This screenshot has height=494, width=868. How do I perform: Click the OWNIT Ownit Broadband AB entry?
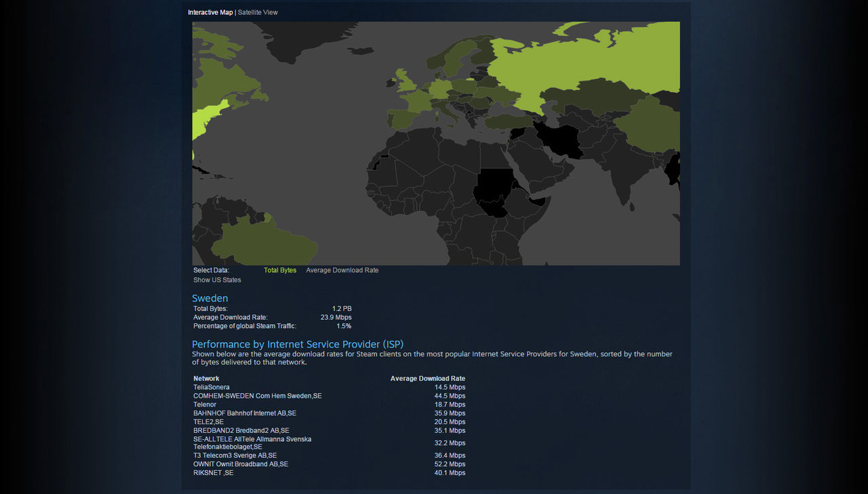tap(240, 464)
